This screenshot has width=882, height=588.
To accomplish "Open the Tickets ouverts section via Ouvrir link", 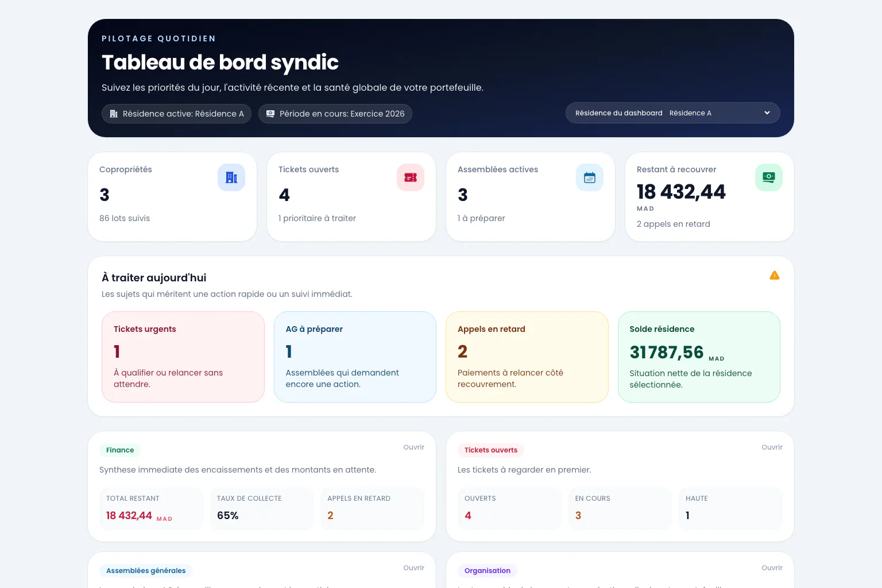I will (772, 447).
